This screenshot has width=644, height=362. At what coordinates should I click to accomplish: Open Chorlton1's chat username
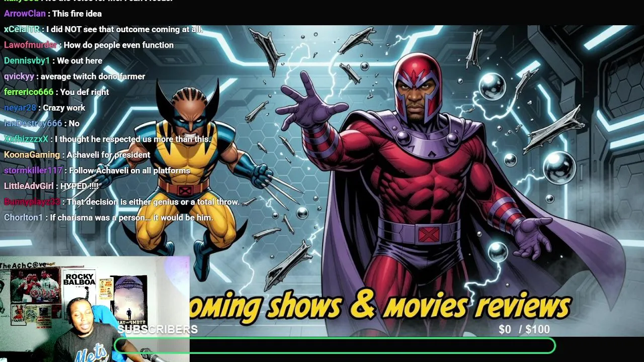pos(24,217)
